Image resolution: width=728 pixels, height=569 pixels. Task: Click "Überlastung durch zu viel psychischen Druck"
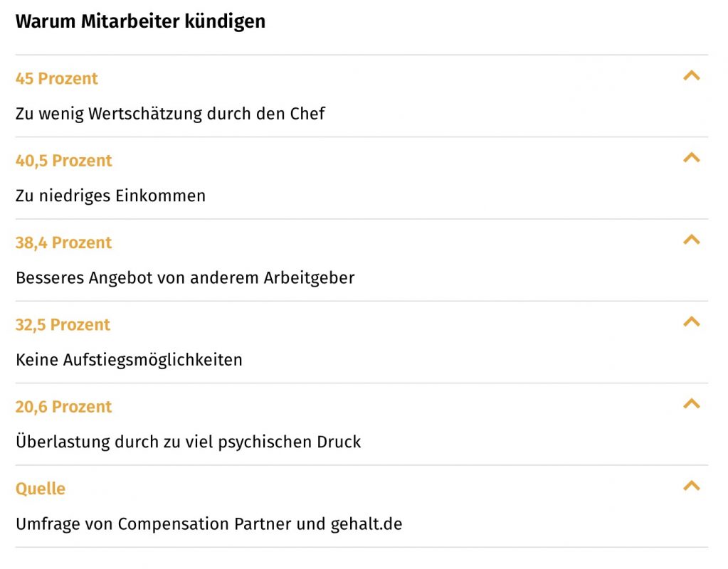click(188, 442)
